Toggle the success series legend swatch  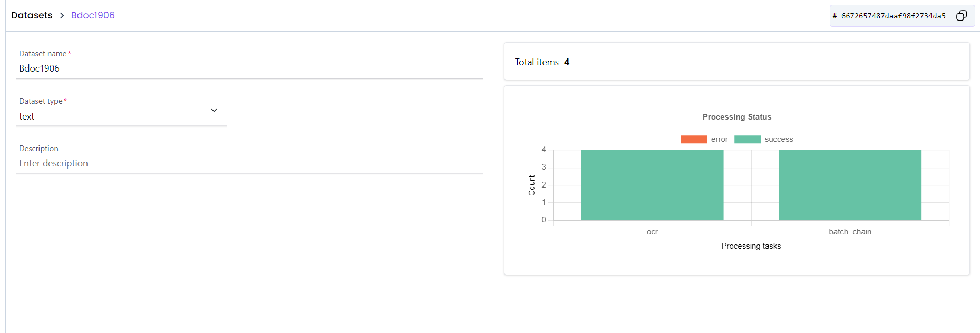click(x=747, y=139)
